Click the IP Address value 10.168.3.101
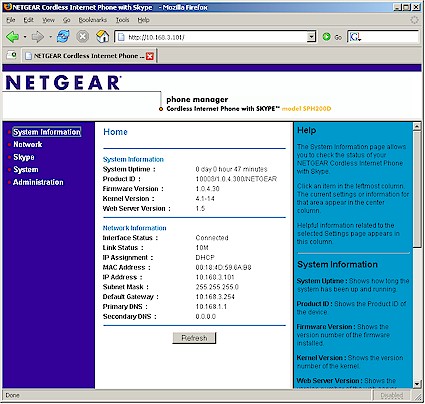425x404 pixels. click(215, 277)
